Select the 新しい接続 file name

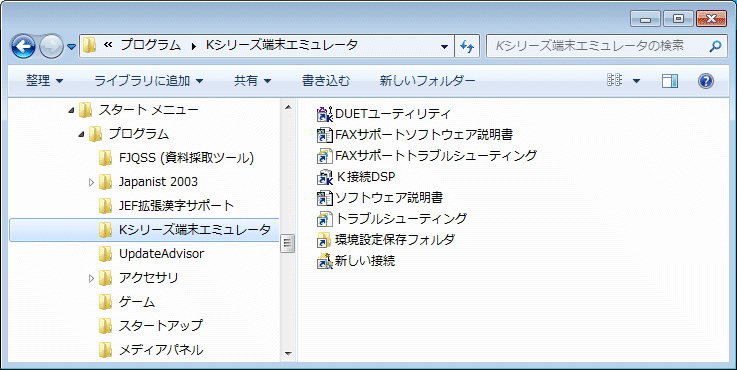[365, 260]
